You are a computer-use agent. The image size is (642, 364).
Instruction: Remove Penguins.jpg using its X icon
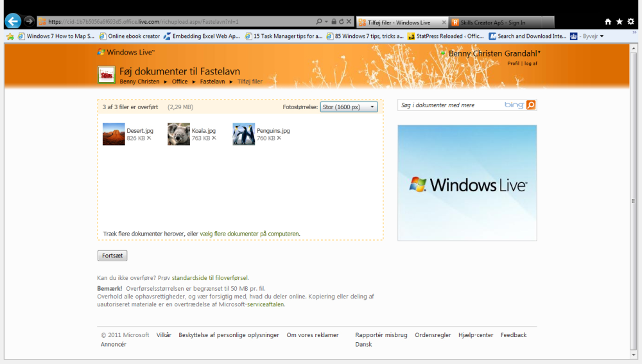[279, 139]
